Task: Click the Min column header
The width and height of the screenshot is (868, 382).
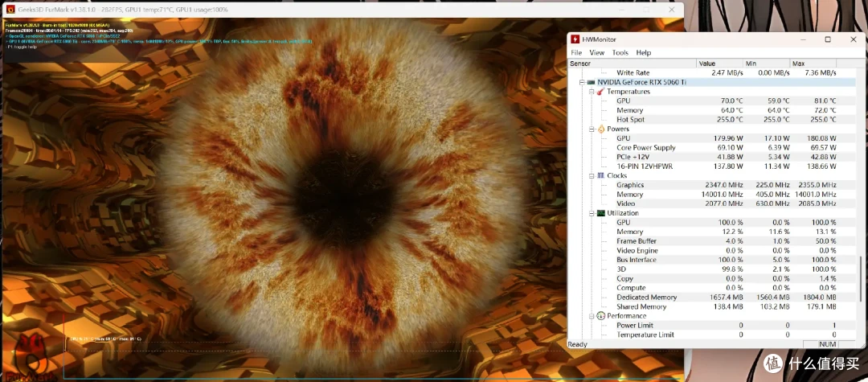Action: click(x=766, y=64)
